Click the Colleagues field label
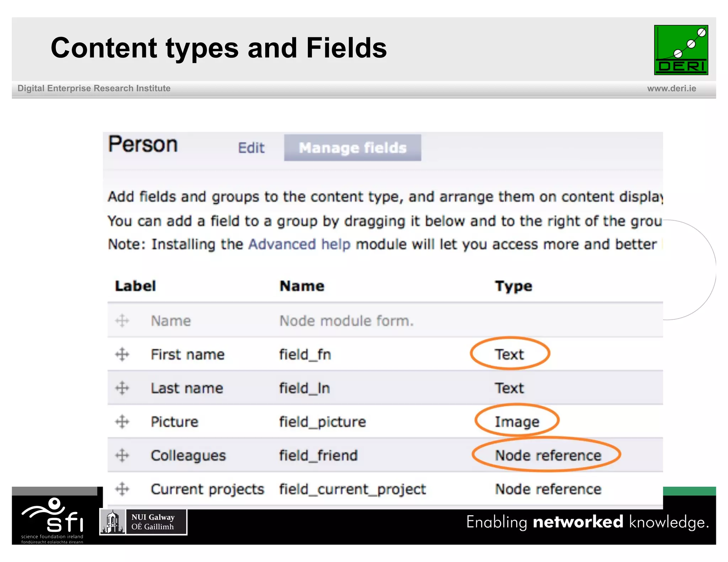 click(x=188, y=455)
